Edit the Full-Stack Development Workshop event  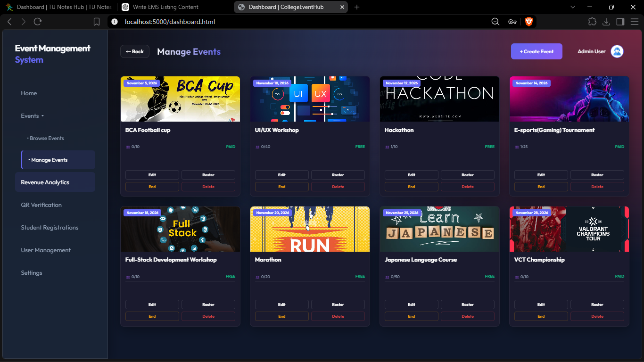(x=152, y=304)
